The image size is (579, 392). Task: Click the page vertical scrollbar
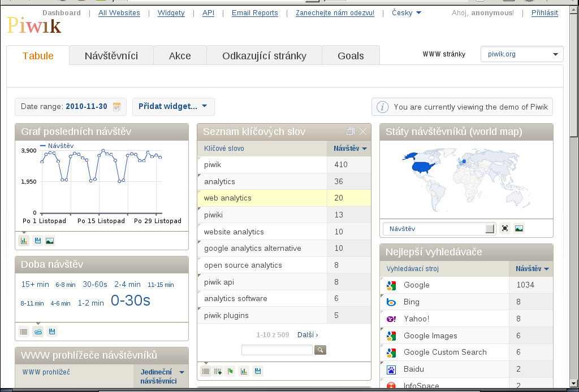pos(574,195)
